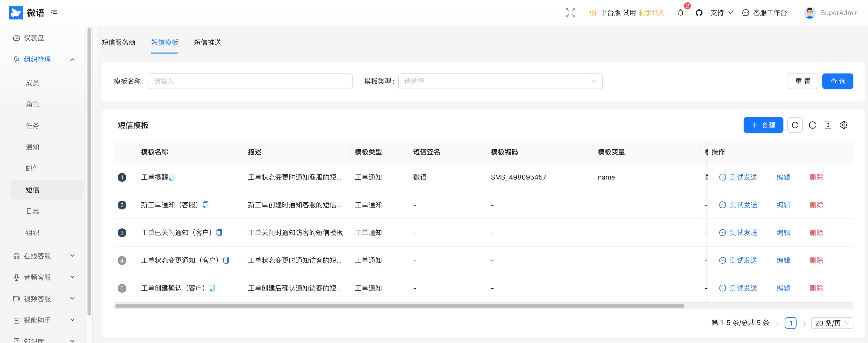The image size is (868, 343).
Task: Click the 创建 button
Action: point(763,125)
